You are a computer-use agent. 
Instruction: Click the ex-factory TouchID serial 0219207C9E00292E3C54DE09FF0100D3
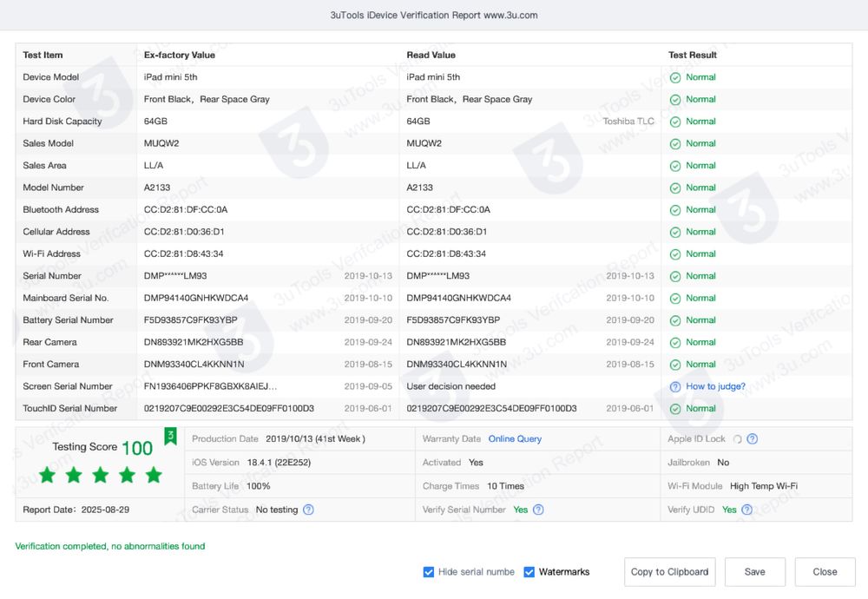228,409
